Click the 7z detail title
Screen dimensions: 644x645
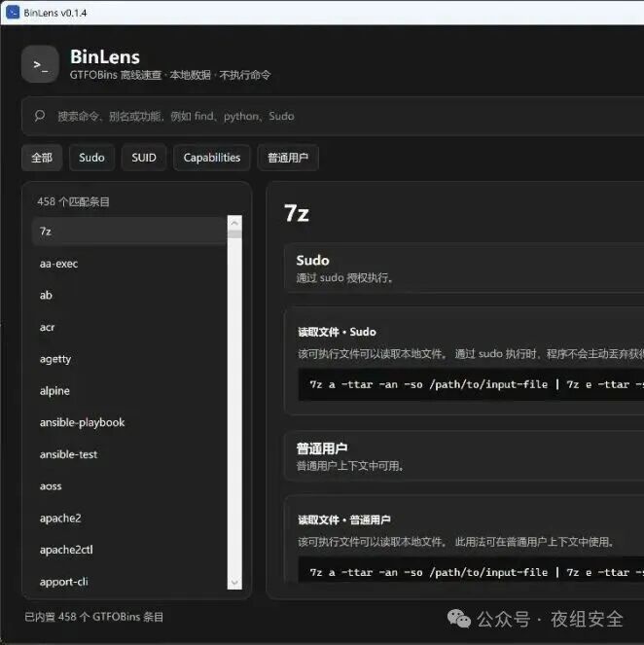(297, 213)
